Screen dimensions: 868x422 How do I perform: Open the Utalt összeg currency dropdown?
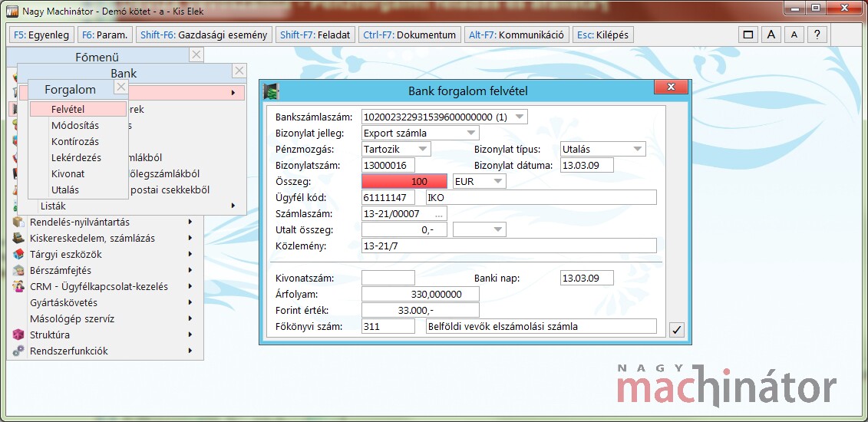tap(497, 229)
